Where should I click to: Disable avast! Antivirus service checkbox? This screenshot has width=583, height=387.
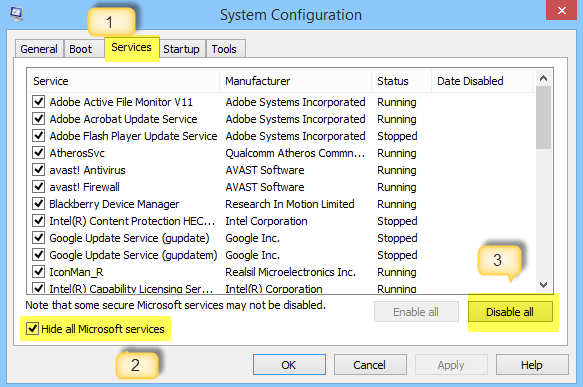tap(39, 170)
